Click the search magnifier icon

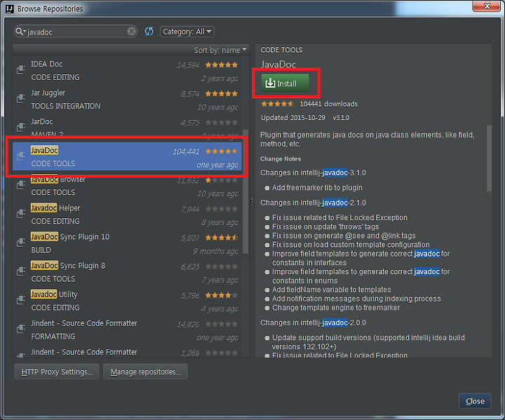pos(20,32)
